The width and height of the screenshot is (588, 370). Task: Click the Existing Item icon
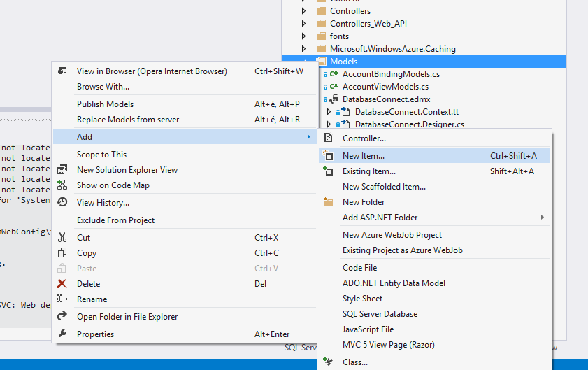click(328, 171)
